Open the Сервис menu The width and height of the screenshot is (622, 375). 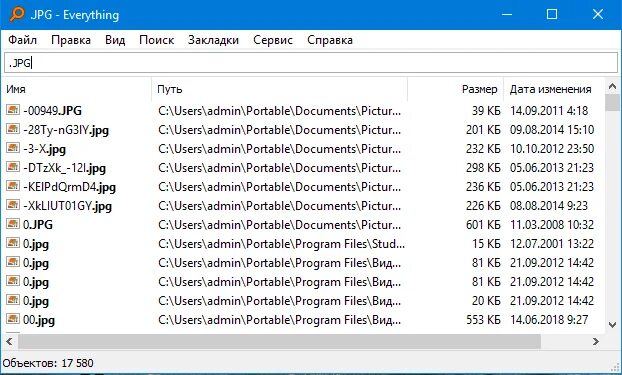click(x=273, y=40)
